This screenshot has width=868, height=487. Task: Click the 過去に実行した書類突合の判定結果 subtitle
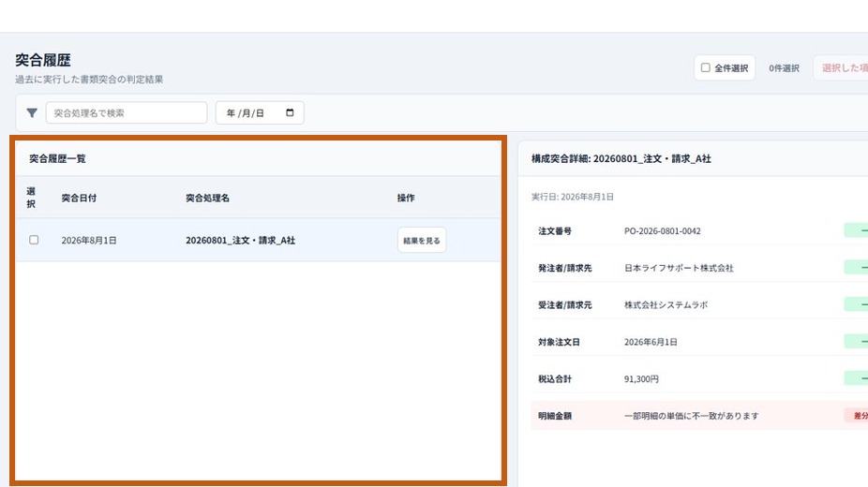(x=89, y=79)
